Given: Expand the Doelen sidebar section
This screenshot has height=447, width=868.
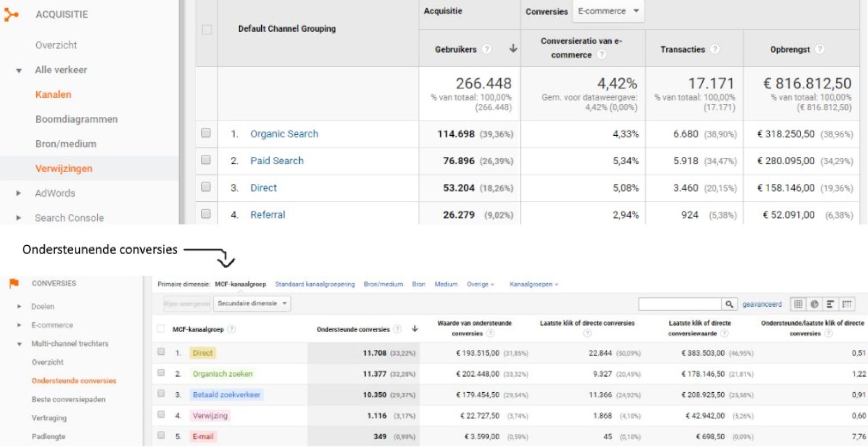Looking at the screenshot, I should [20, 306].
